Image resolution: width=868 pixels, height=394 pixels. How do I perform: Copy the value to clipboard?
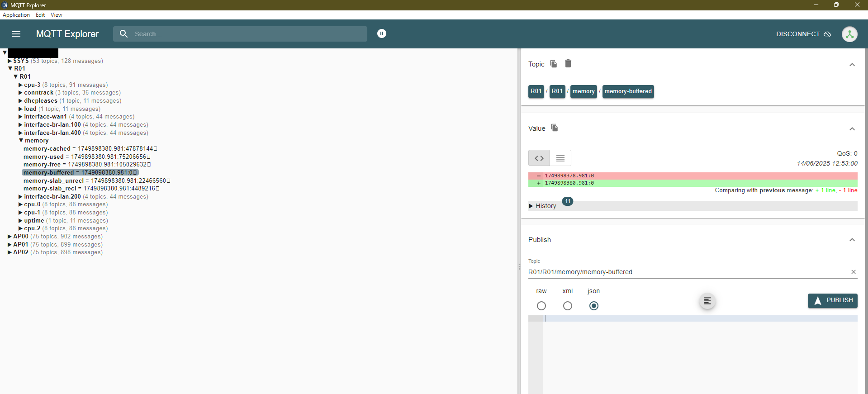pos(555,128)
